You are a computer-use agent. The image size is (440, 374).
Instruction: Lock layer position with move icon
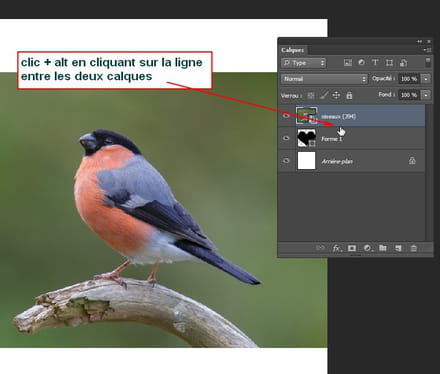pyautogui.click(x=336, y=96)
